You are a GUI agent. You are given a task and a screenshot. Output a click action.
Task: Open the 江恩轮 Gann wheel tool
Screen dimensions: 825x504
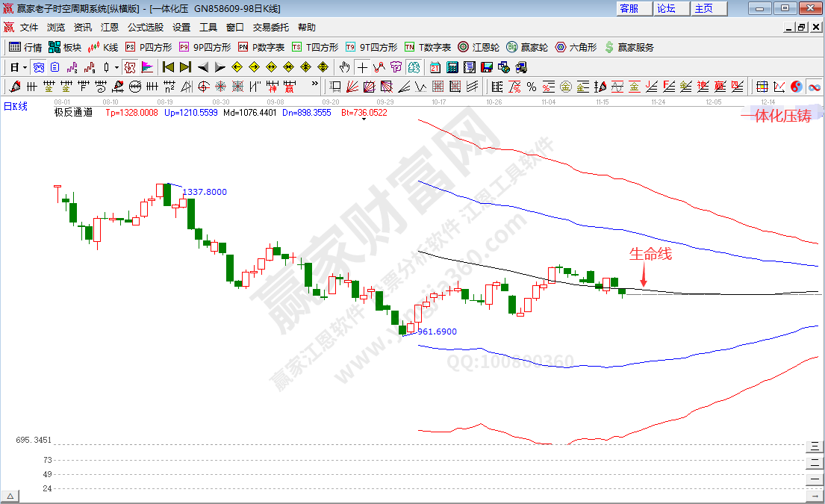[479, 47]
